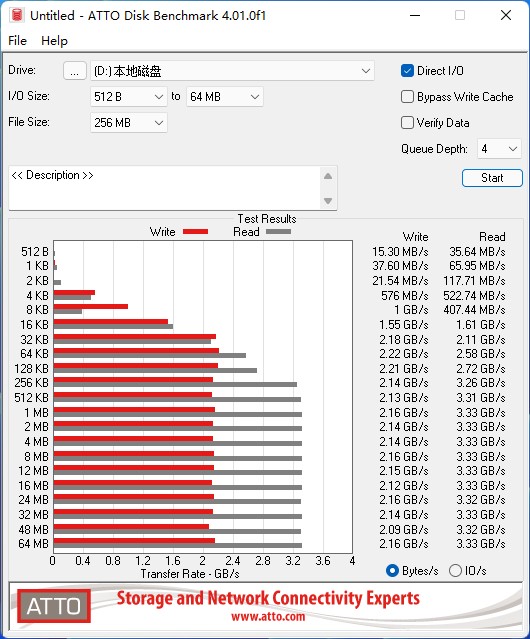Click the 2 KB read value 117.71 MB/s

click(x=474, y=281)
